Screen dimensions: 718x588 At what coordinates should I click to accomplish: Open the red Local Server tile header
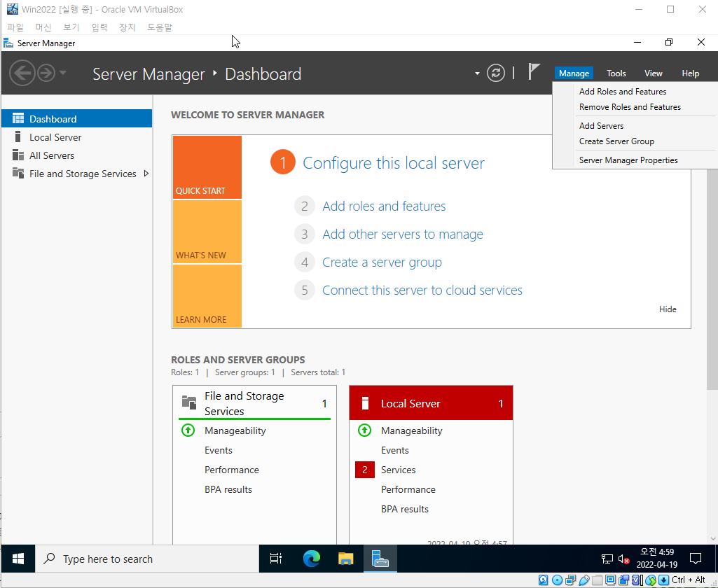pyautogui.click(x=431, y=403)
